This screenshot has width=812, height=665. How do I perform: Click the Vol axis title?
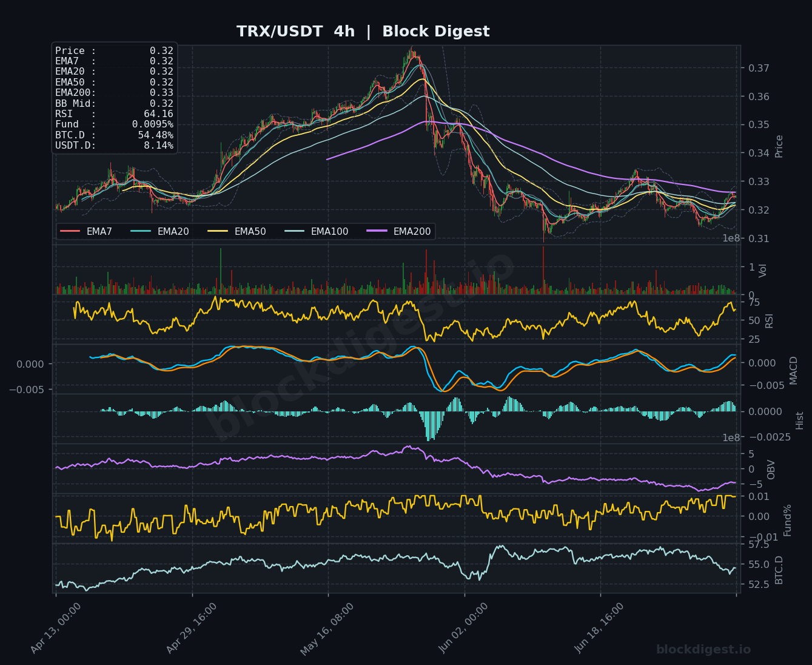point(763,270)
